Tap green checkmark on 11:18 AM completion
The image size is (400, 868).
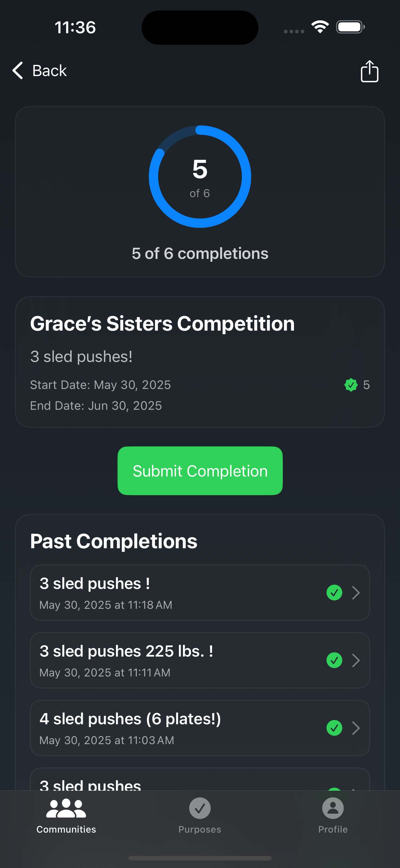334,592
